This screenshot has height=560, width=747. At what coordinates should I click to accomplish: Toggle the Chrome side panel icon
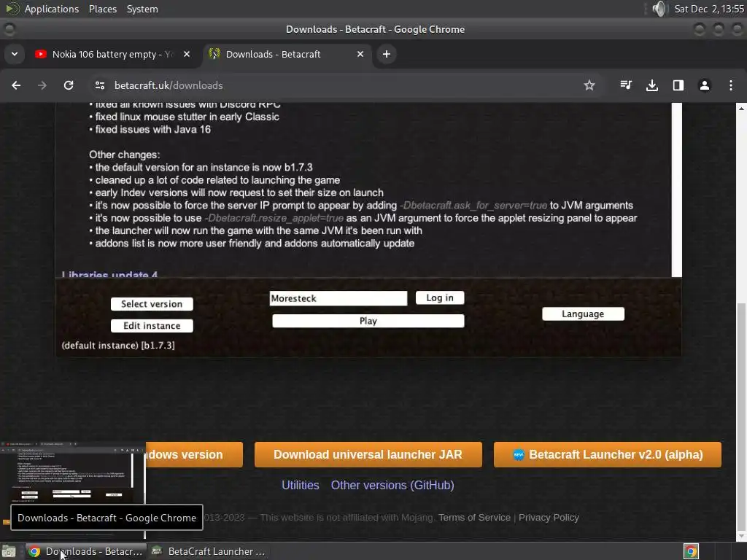tap(678, 85)
